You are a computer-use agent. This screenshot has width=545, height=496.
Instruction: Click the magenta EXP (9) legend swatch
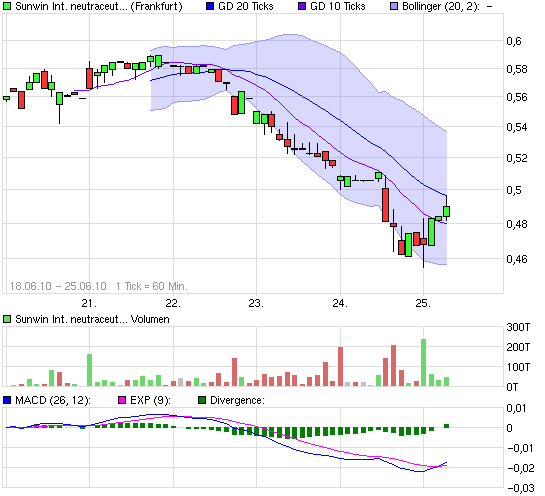click(122, 400)
